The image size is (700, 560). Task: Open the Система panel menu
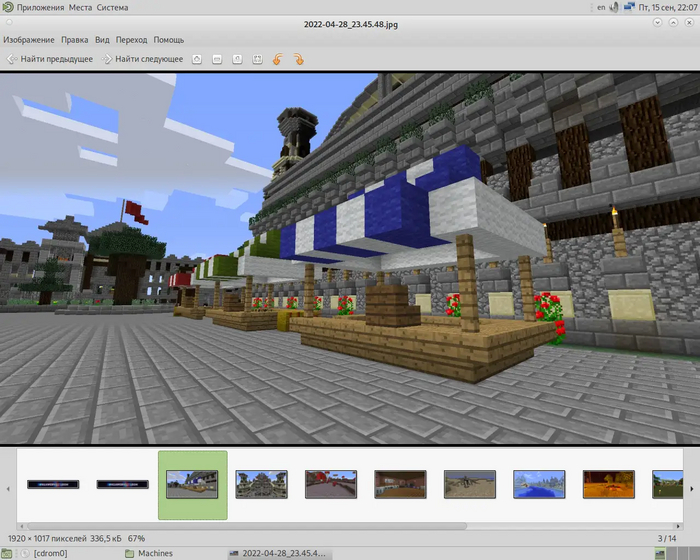pyautogui.click(x=112, y=7)
